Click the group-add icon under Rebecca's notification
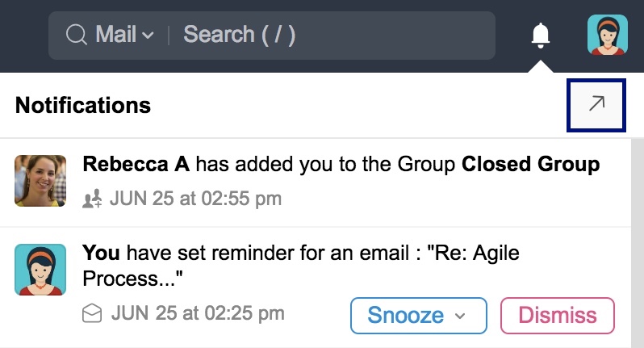 94,199
